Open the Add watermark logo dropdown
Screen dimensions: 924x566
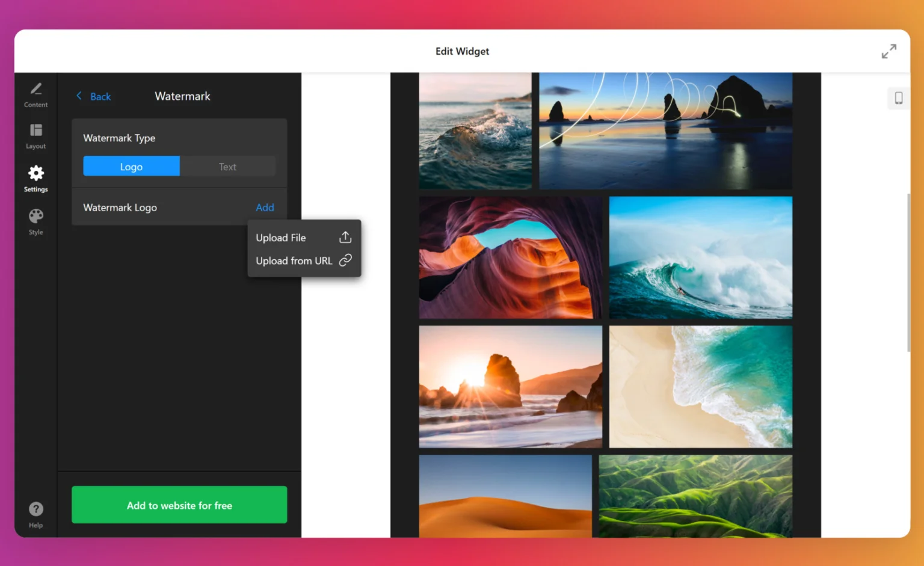[265, 207]
